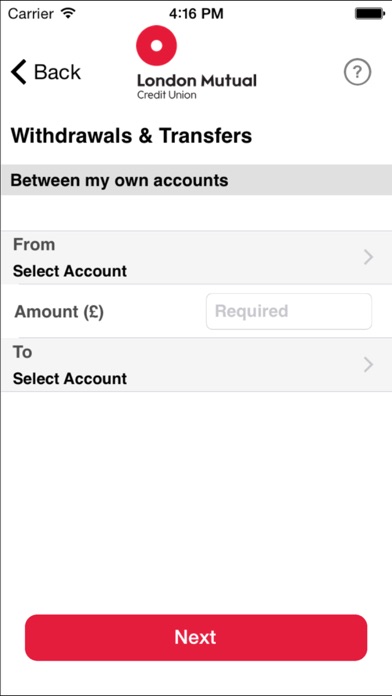Tap the red Next button
This screenshot has height=696, width=392.
point(196,637)
